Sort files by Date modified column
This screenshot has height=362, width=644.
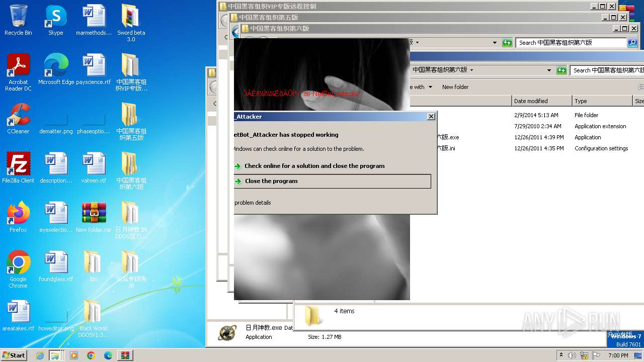[x=541, y=101]
